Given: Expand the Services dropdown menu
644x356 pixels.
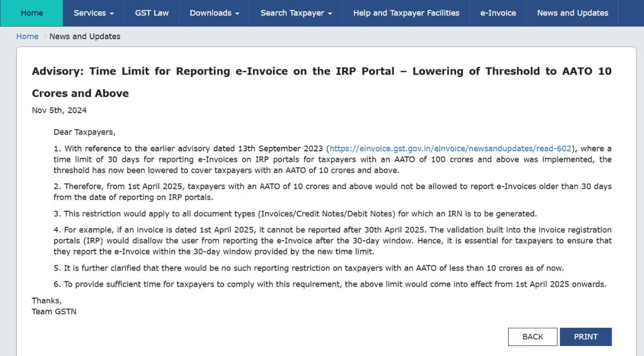Looking at the screenshot, I should pos(94,13).
